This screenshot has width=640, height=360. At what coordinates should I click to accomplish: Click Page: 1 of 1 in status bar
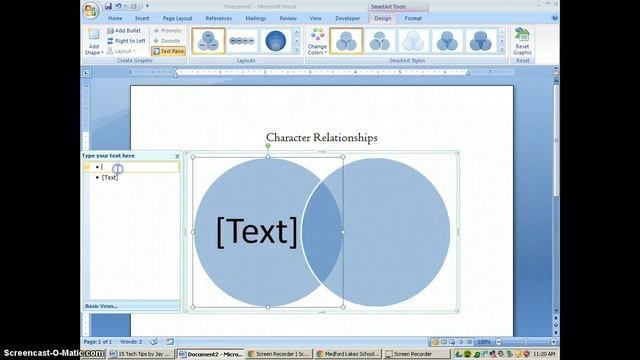point(98,342)
